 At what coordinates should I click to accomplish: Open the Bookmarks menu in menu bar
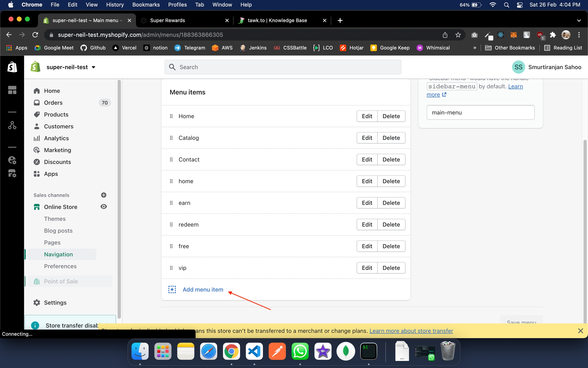click(146, 5)
